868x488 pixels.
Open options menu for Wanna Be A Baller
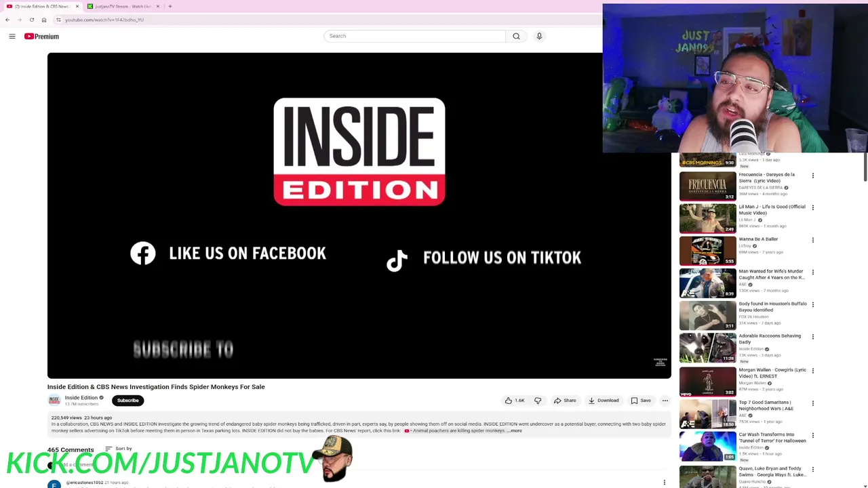813,240
